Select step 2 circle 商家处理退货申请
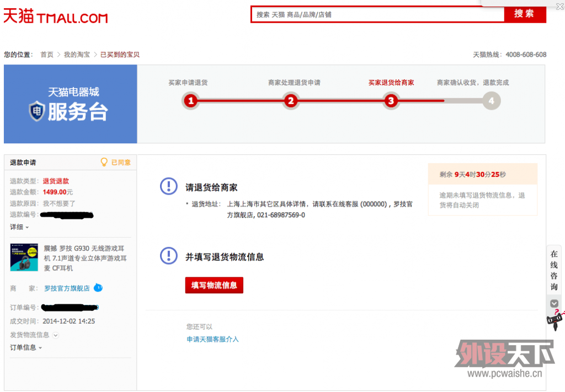This screenshot has width=565, height=392. pos(290,101)
